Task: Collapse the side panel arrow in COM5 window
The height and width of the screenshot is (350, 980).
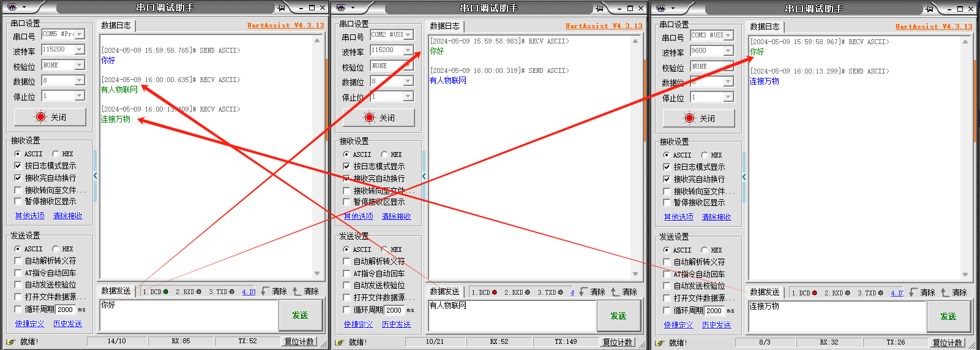Action: point(95,176)
